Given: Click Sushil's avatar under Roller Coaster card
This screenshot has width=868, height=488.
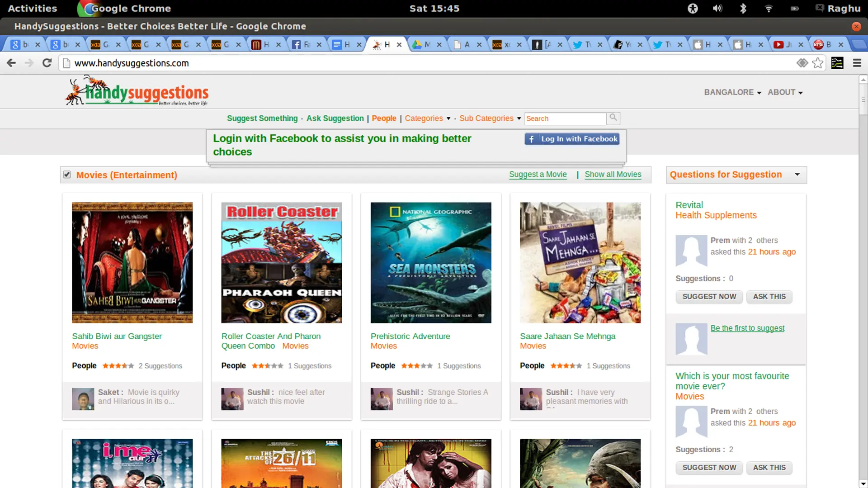Looking at the screenshot, I should point(232,399).
